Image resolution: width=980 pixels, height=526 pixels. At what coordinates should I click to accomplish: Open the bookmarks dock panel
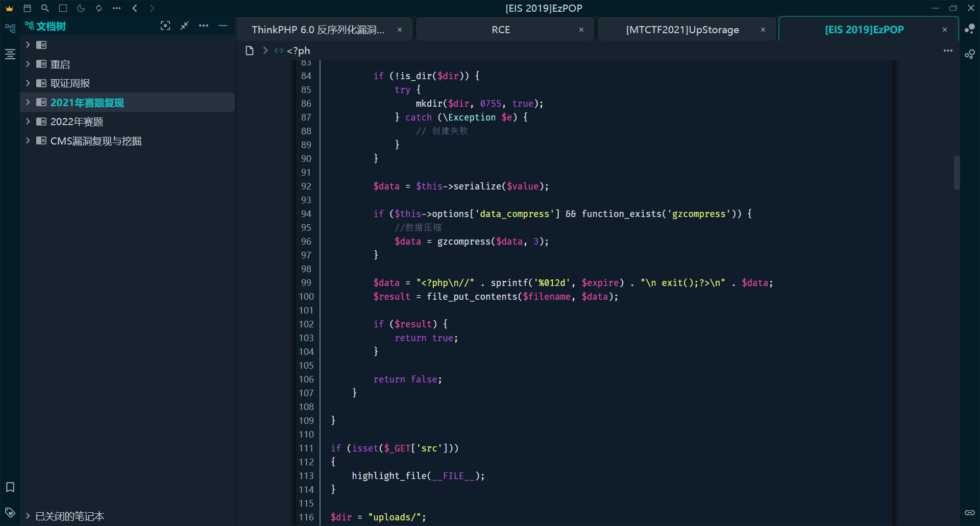click(10, 487)
